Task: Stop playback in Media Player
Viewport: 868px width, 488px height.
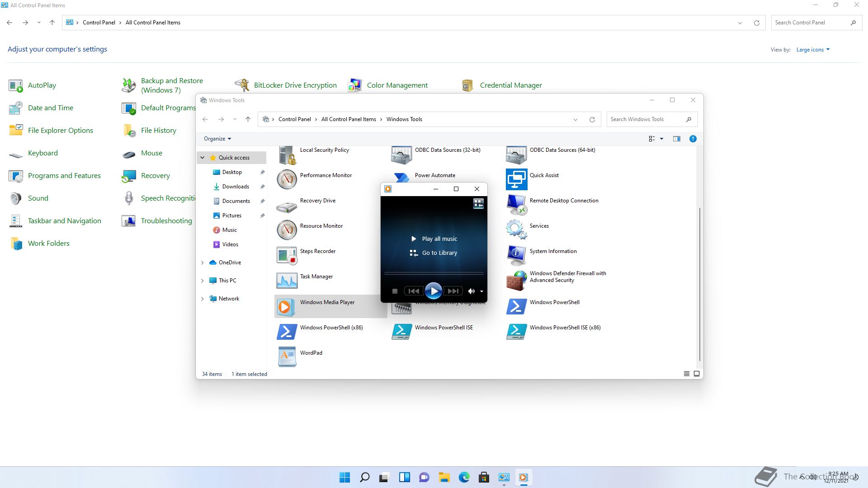Action: 395,291
